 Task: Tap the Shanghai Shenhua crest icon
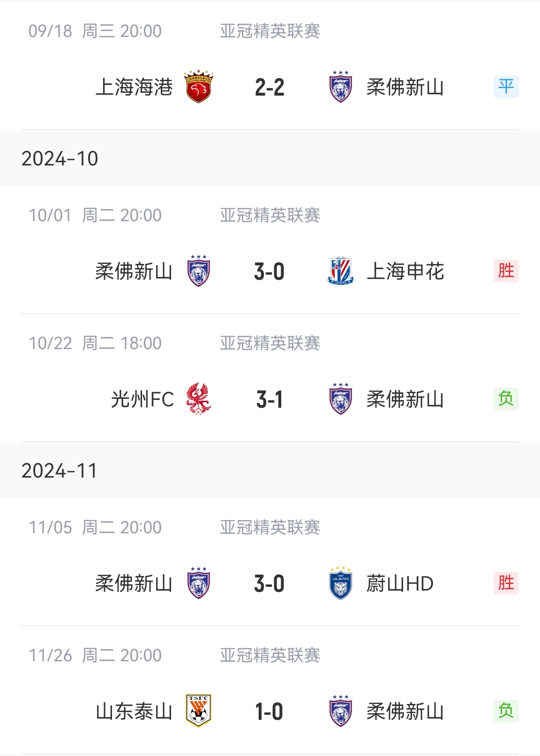tap(341, 271)
